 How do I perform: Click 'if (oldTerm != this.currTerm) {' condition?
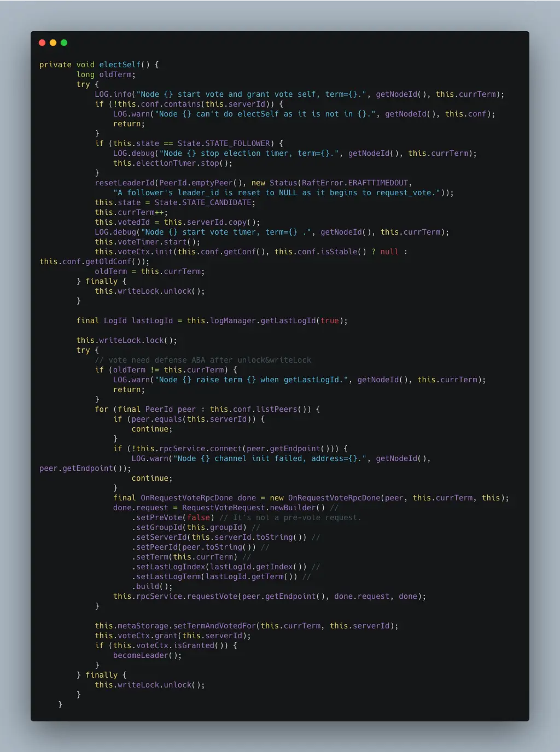(x=166, y=370)
